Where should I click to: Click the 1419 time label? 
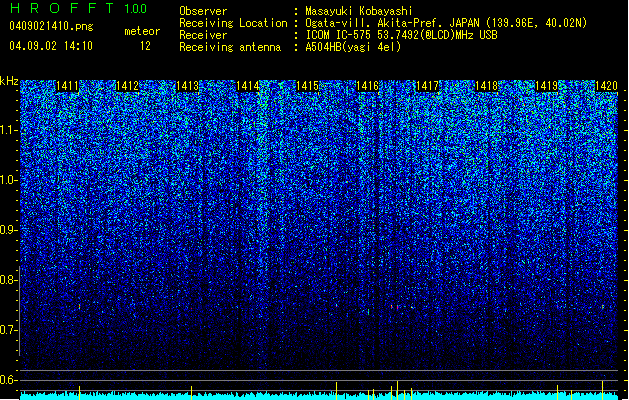[x=547, y=86]
